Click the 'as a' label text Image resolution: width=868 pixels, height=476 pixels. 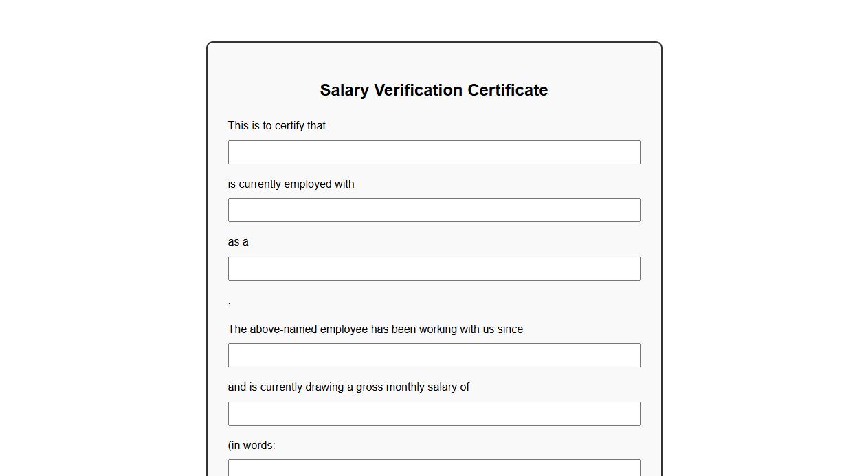[x=238, y=242]
